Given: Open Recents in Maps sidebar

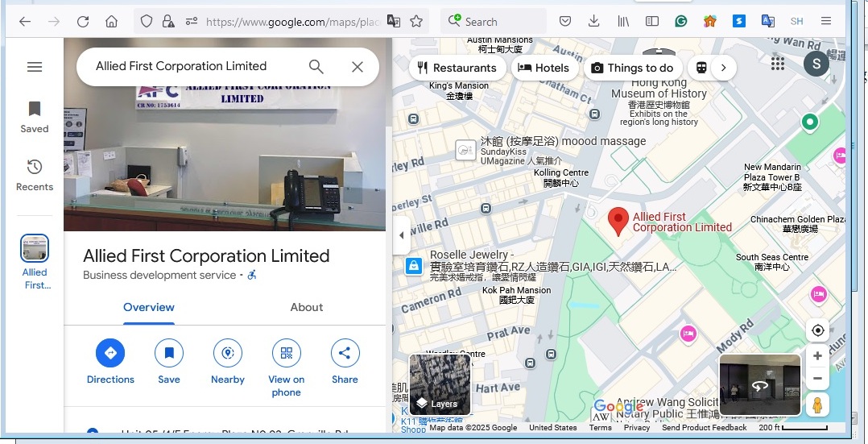Looking at the screenshot, I should point(35,176).
